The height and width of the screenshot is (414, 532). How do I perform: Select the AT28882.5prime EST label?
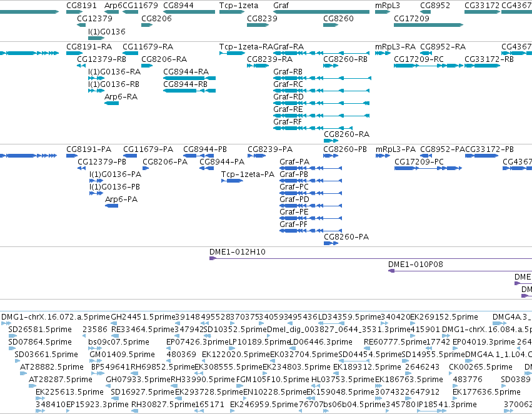pyautogui.click(x=51, y=367)
